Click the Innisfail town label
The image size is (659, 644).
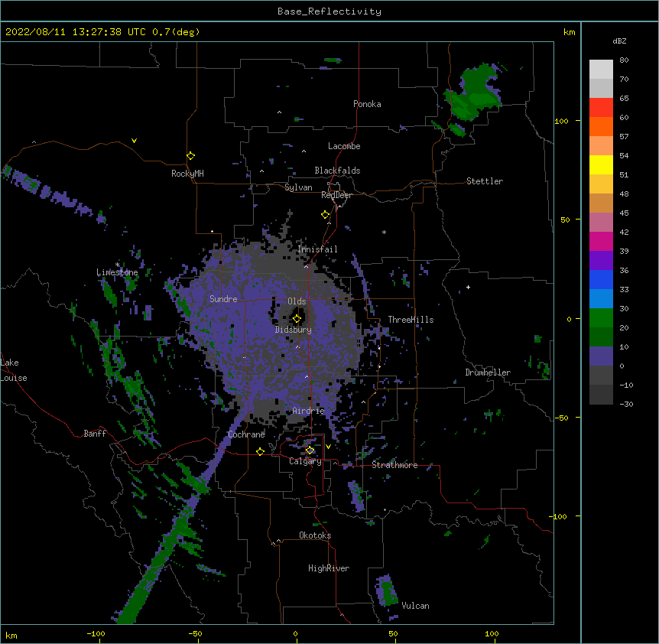317,249
